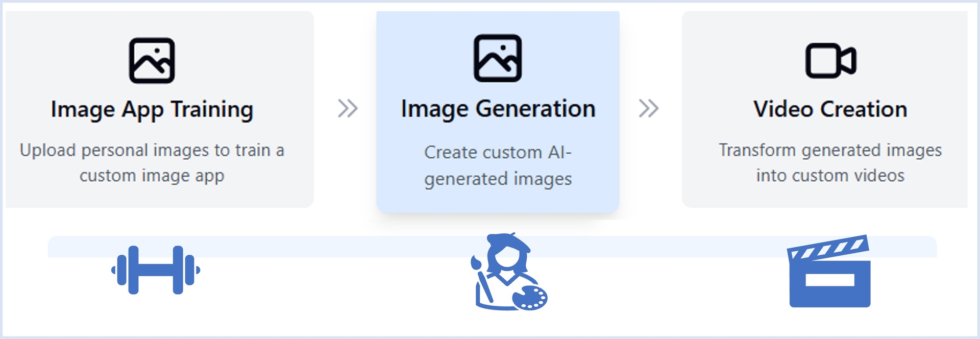Click the striped top of the clapperboard

point(827,247)
